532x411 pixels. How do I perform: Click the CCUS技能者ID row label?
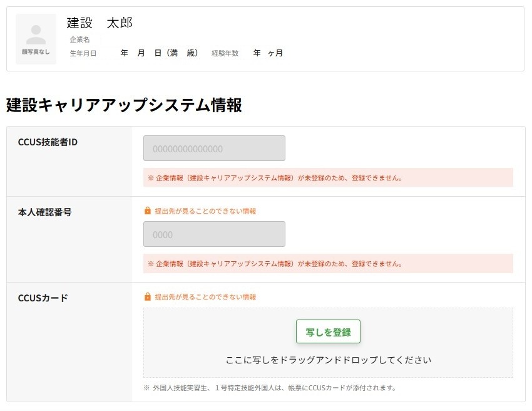coord(48,142)
